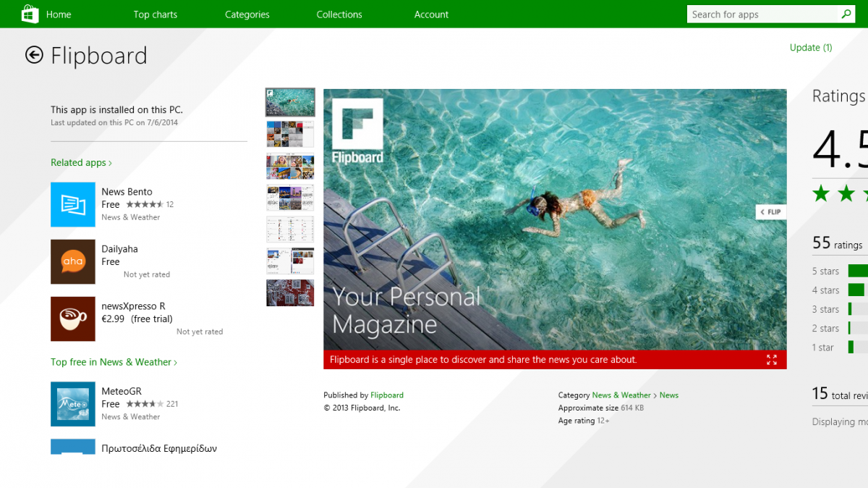Click the 55 ratings count
Viewport: 868px width, 488px height.
(x=838, y=243)
